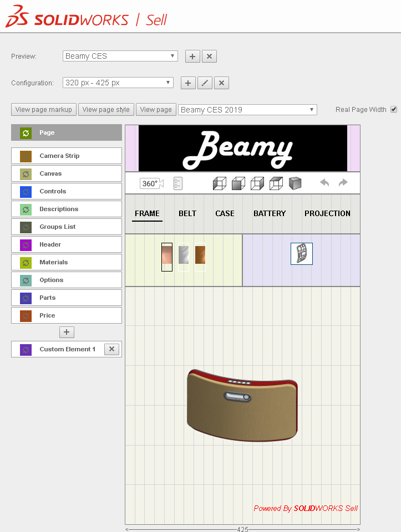Click the Page refresh icon
This screenshot has height=532, width=401.
26,133
